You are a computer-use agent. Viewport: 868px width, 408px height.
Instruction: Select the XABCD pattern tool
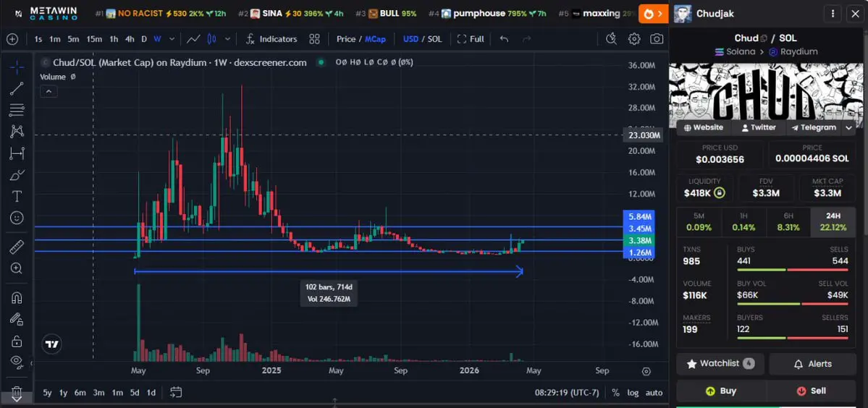tap(17, 132)
